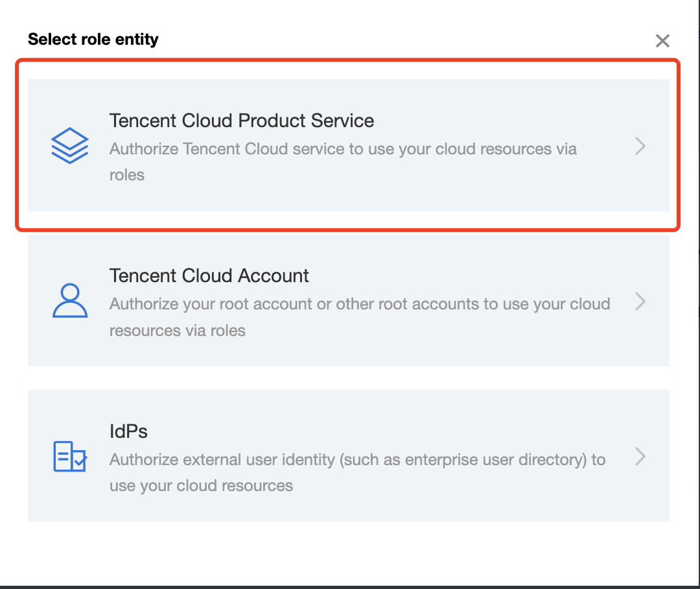Screen dimensions: 700x589
Task: Click the IdPs document checkmark icon
Action: coord(69,456)
